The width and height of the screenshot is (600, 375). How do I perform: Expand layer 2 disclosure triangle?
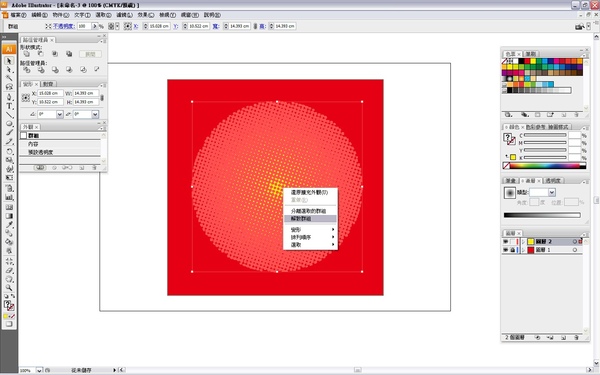tap(523, 242)
